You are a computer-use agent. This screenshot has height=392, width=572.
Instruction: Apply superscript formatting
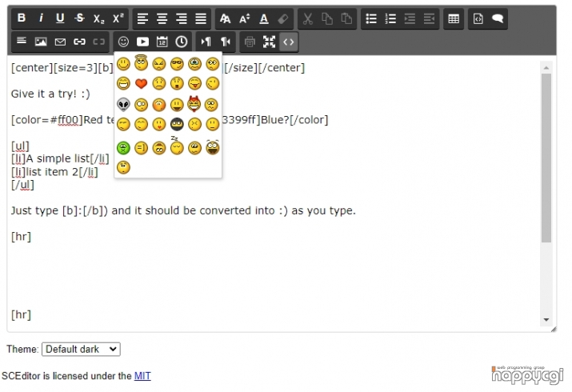[118, 18]
